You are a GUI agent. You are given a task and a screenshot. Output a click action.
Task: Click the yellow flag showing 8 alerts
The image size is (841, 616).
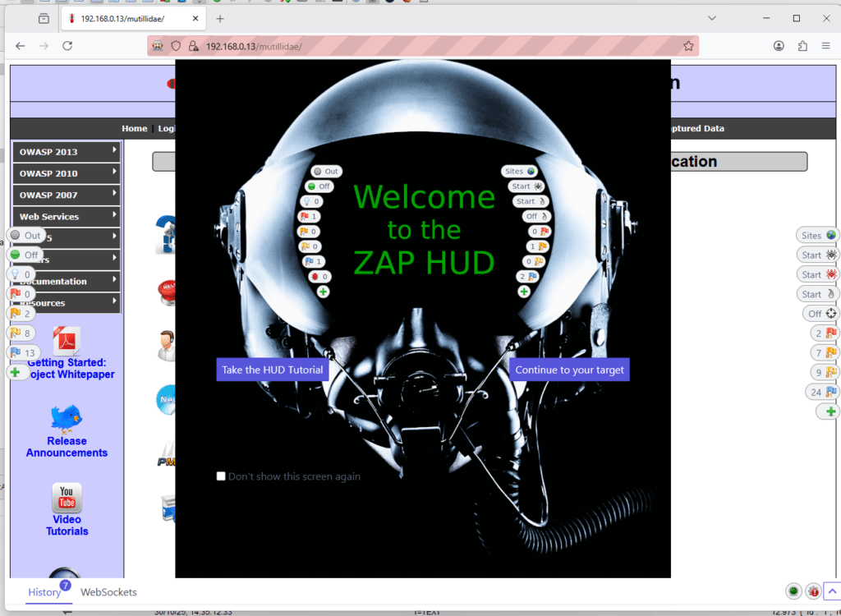click(21, 333)
